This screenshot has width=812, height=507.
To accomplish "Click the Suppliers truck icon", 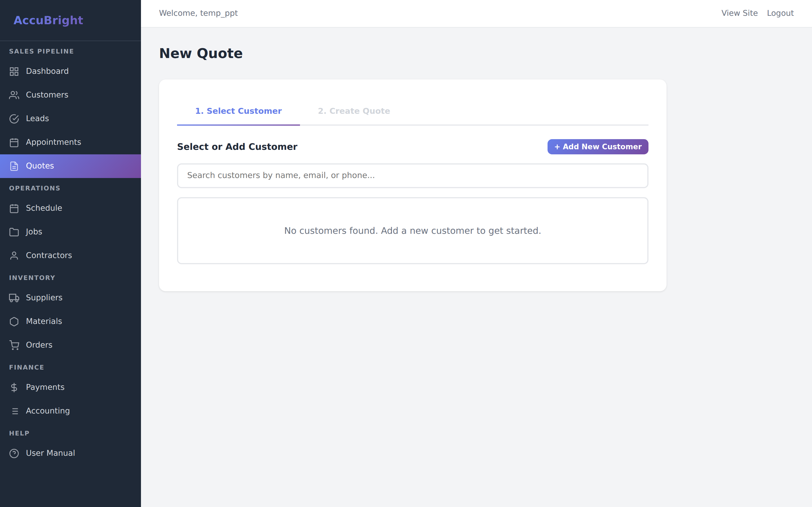I will tap(14, 298).
